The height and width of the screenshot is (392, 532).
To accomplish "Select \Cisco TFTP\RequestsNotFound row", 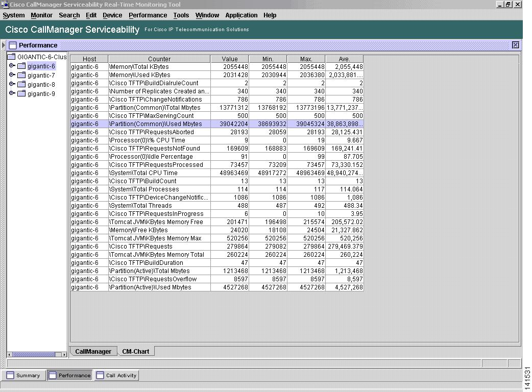I will pyautogui.click(x=217, y=148).
